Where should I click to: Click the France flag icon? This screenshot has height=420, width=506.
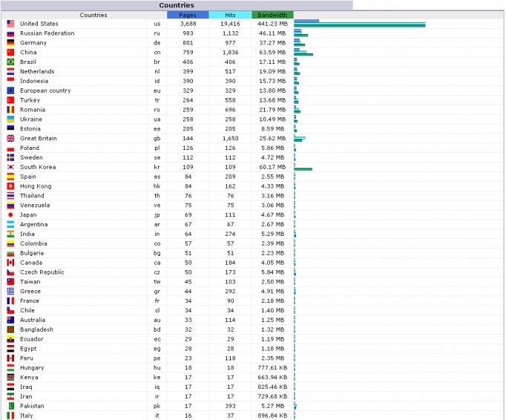point(10,301)
